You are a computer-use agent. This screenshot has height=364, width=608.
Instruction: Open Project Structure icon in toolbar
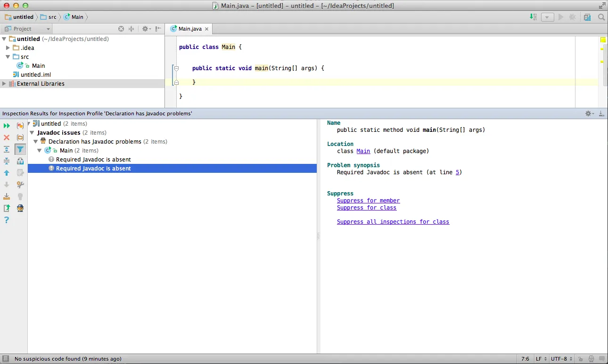point(587,17)
